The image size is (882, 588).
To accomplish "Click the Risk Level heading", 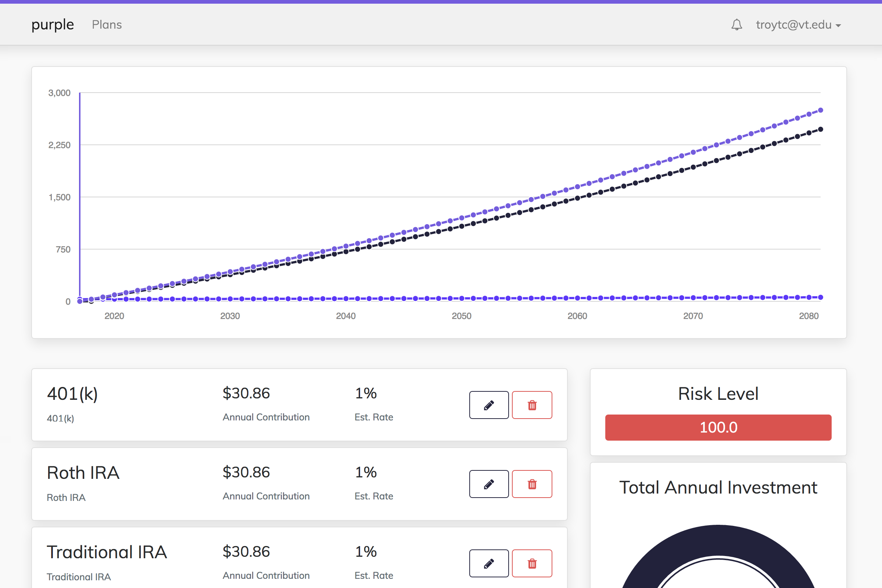I will (x=718, y=394).
